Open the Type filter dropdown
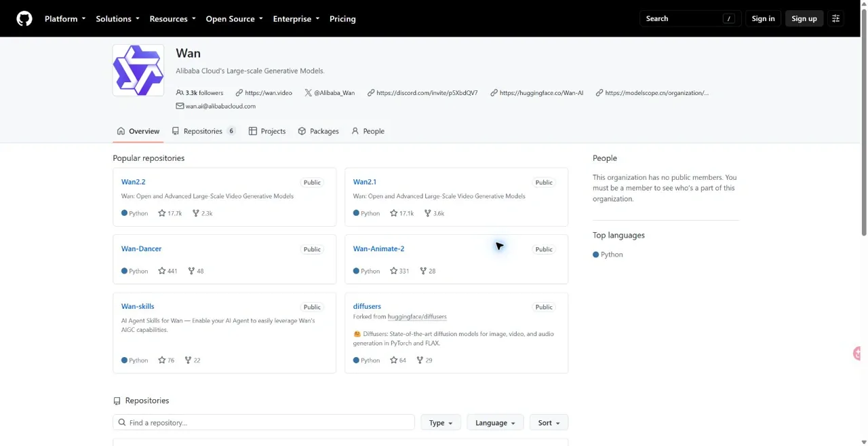This screenshot has height=446, width=868. [440, 422]
